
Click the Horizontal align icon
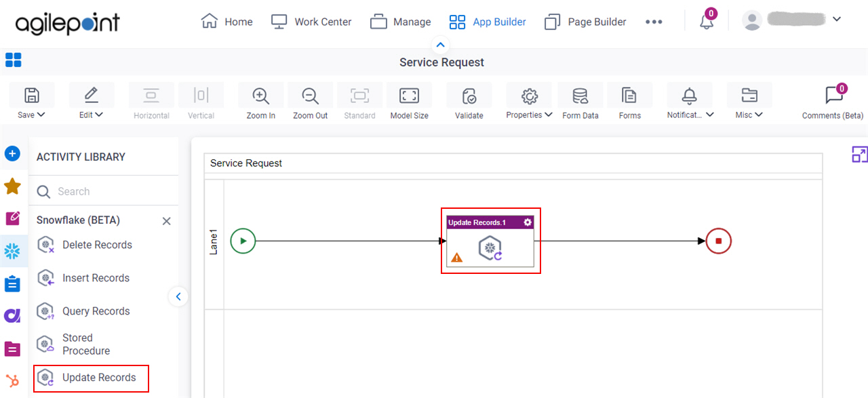(x=151, y=96)
